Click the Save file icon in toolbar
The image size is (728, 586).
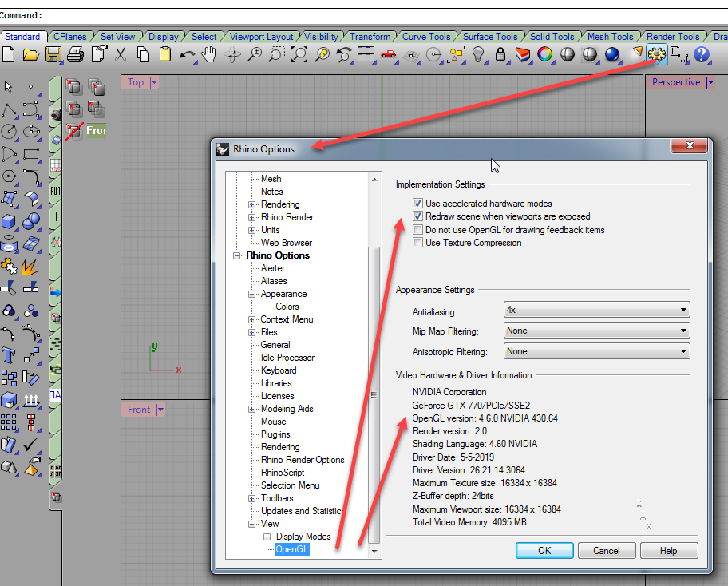[x=53, y=54]
